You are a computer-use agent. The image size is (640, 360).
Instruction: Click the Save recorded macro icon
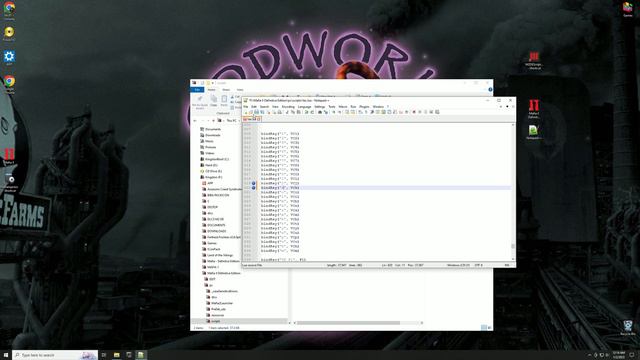(437, 112)
